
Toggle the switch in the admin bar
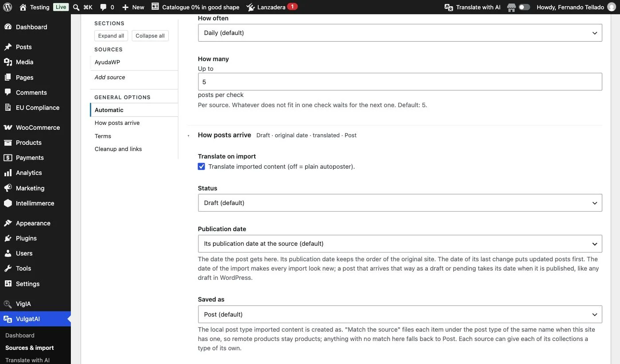[x=524, y=7]
